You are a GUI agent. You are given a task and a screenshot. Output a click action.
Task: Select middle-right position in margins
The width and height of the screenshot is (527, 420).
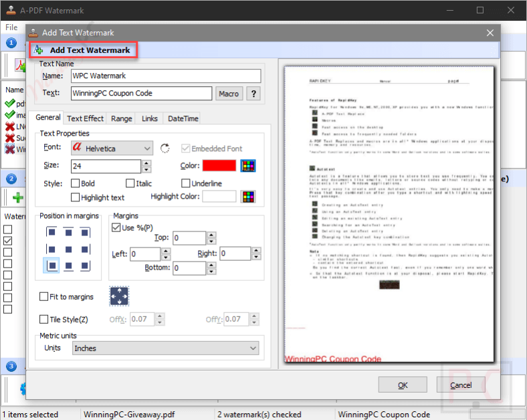pos(85,249)
